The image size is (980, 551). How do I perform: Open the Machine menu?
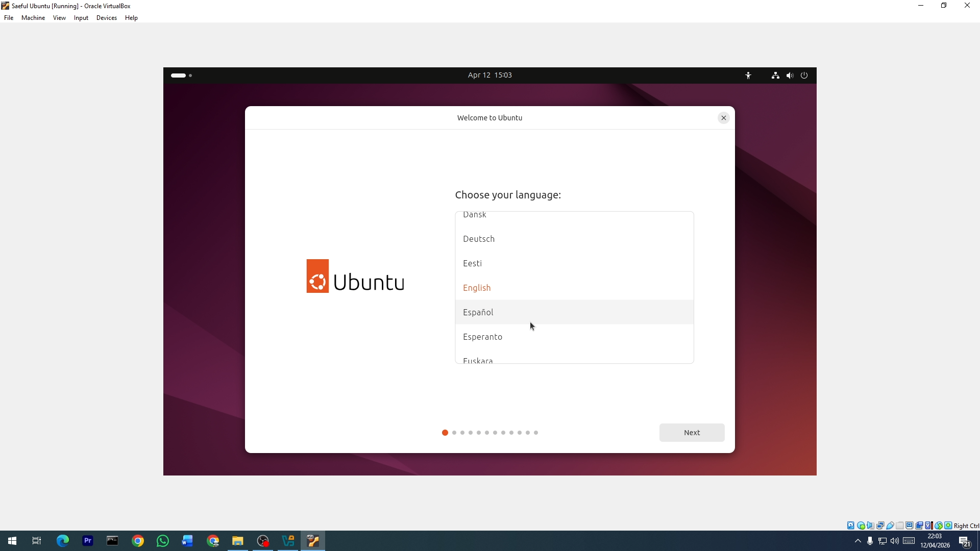33,18
